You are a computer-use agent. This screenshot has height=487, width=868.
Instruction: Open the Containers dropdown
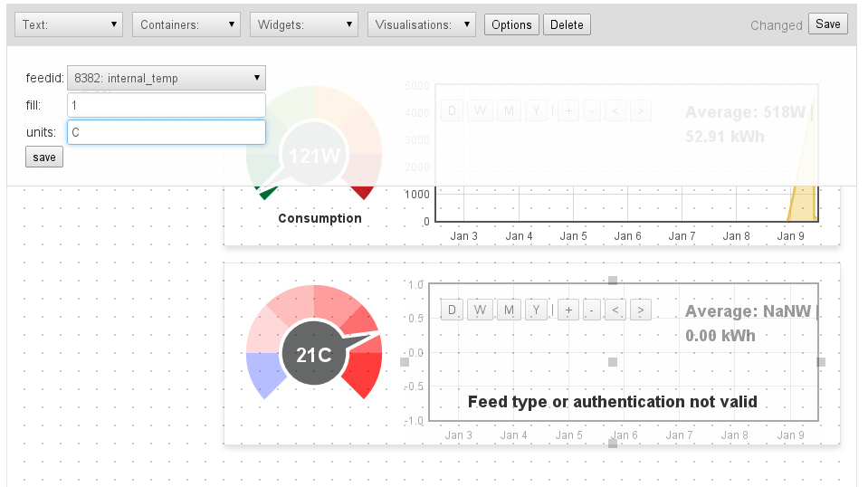pyautogui.click(x=186, y=24)
